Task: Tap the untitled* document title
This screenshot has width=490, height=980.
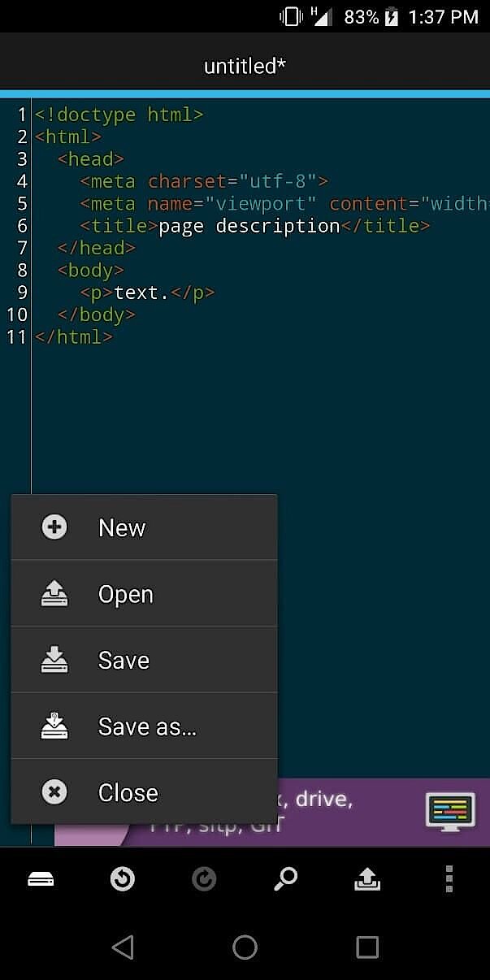Action: [245, 65]
